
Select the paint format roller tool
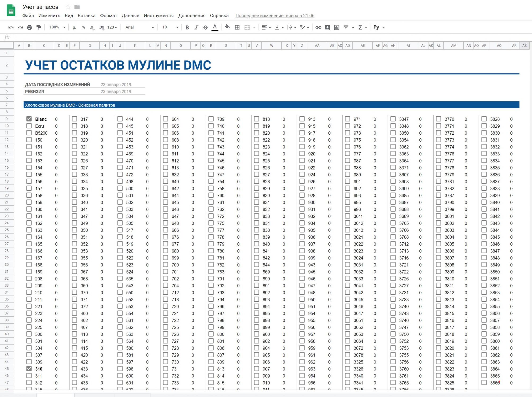tap(39, 27)
